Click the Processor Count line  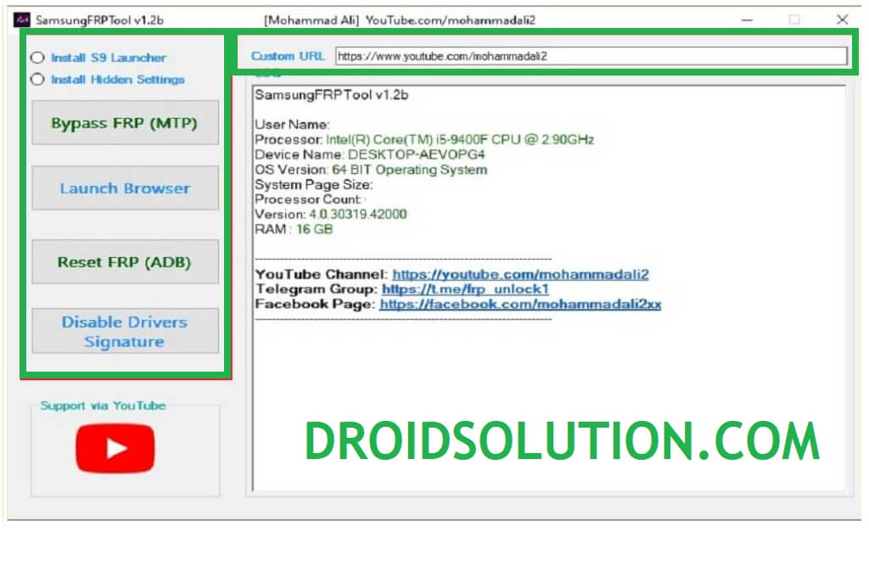point(308,199)
